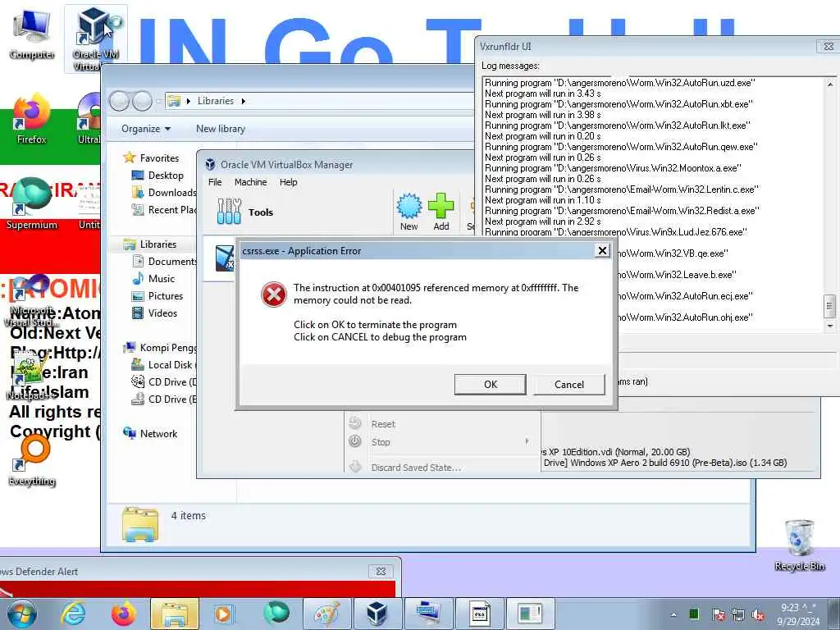Click the scrollbar thumb in Vxrunfldr log
Screen dimensions: 840x630
(829, 307)
